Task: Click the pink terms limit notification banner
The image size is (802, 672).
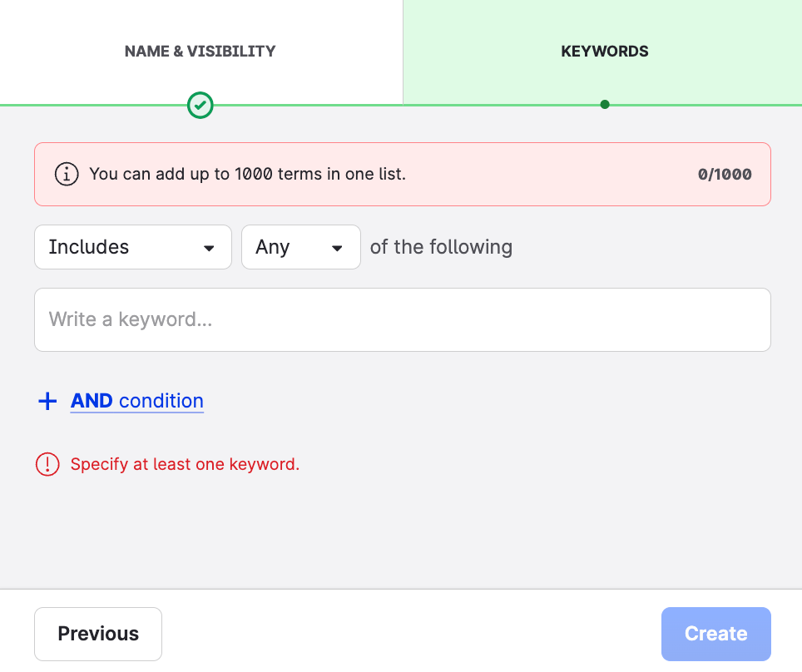Action: (x=402, y=174)
